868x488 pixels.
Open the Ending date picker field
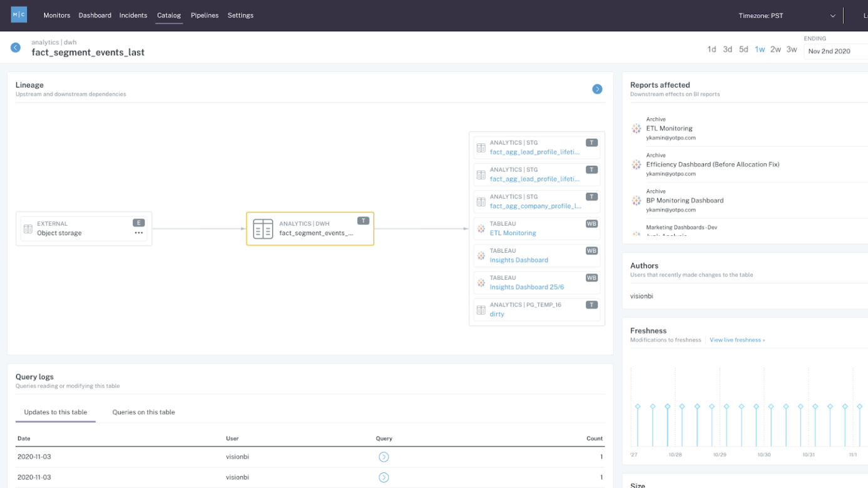[835, 51]
